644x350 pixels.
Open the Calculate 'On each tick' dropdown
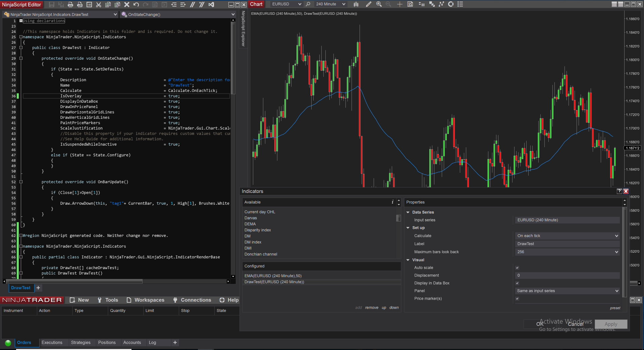click(567, 236)
